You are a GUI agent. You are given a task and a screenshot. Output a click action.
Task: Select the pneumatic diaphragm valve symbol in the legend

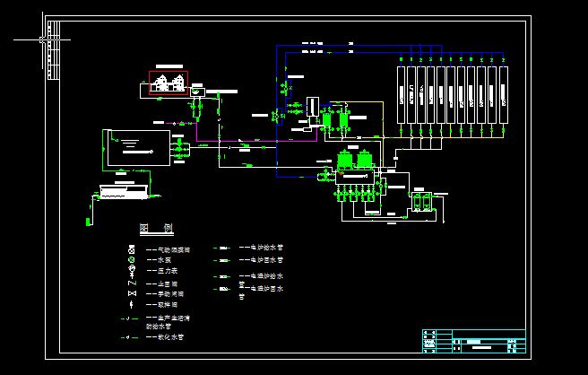coord(132,249)
